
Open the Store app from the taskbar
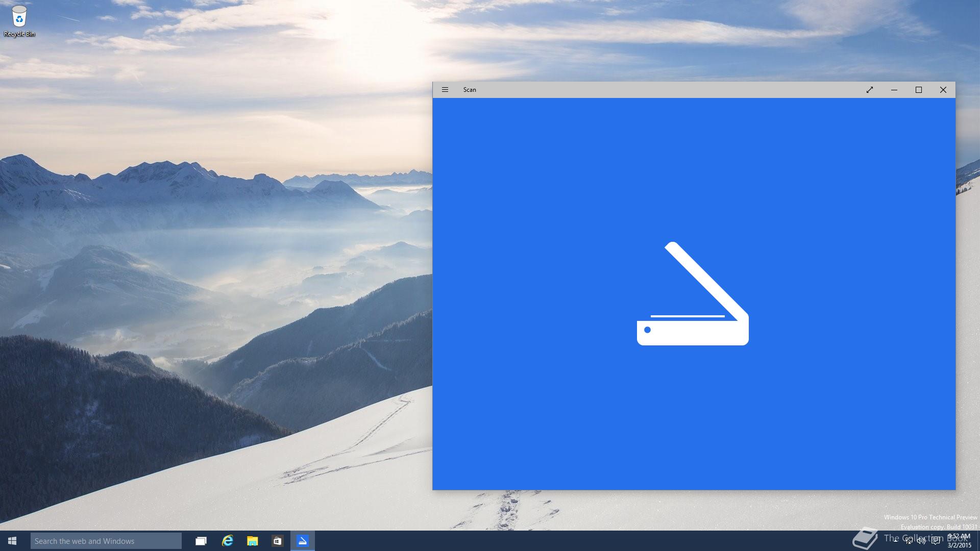(x=277, y=541)
